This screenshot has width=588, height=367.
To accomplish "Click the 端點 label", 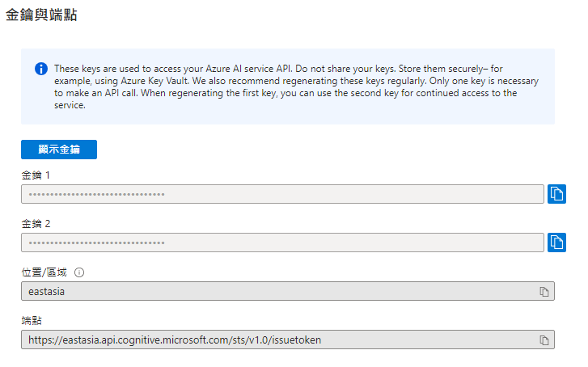I will coord(32,321).
